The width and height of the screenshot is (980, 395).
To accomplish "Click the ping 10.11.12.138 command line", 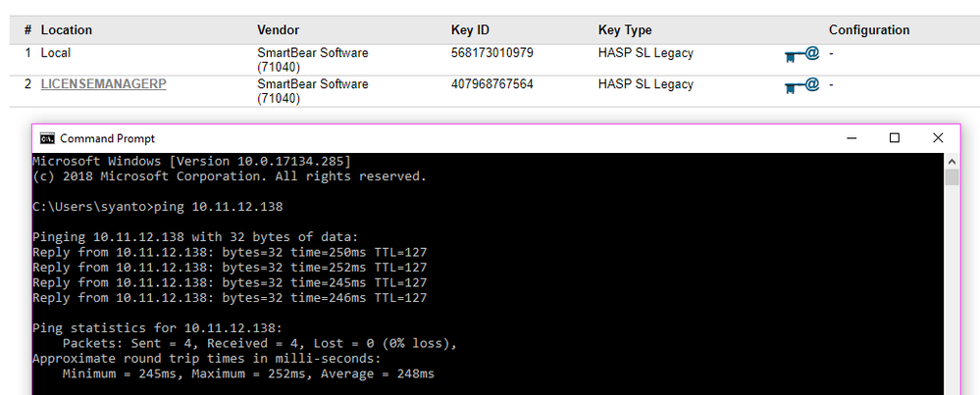I will 157,207.
